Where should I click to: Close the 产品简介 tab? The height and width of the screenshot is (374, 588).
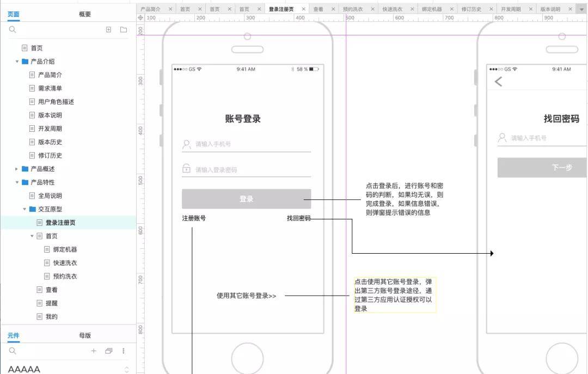tap(170, 9)
